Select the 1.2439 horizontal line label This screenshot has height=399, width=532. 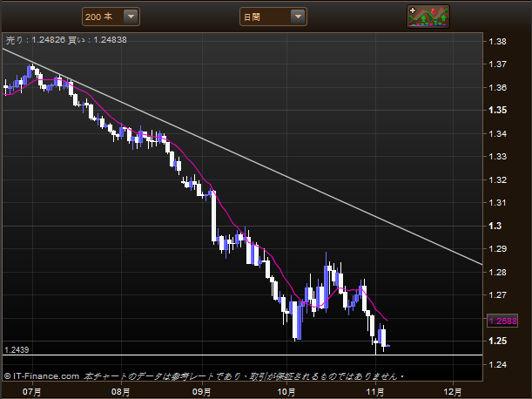coord(17,349)
